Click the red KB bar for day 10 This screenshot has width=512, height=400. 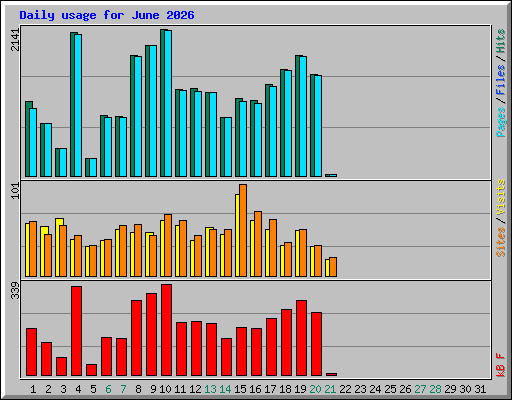tap(166, 330)
